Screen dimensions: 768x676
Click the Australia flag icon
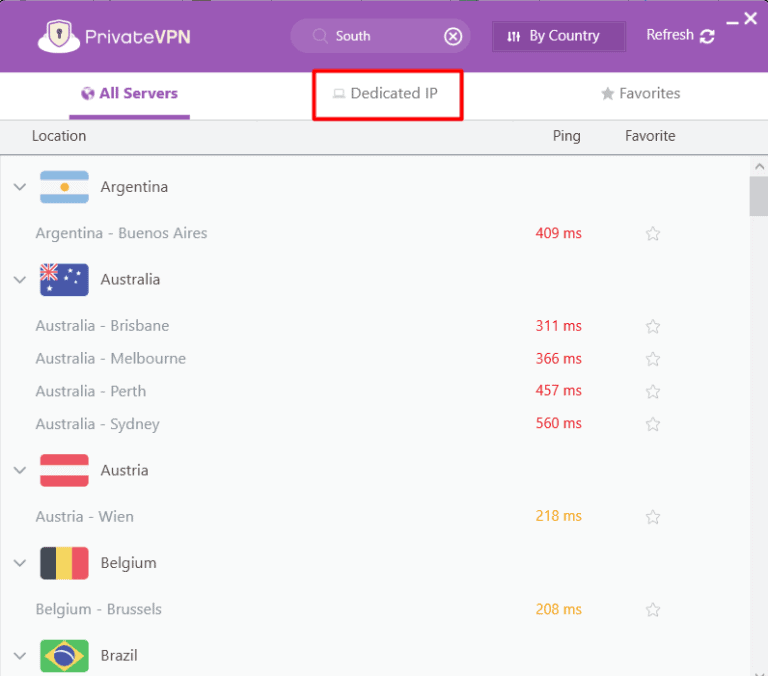pos(64,280)
